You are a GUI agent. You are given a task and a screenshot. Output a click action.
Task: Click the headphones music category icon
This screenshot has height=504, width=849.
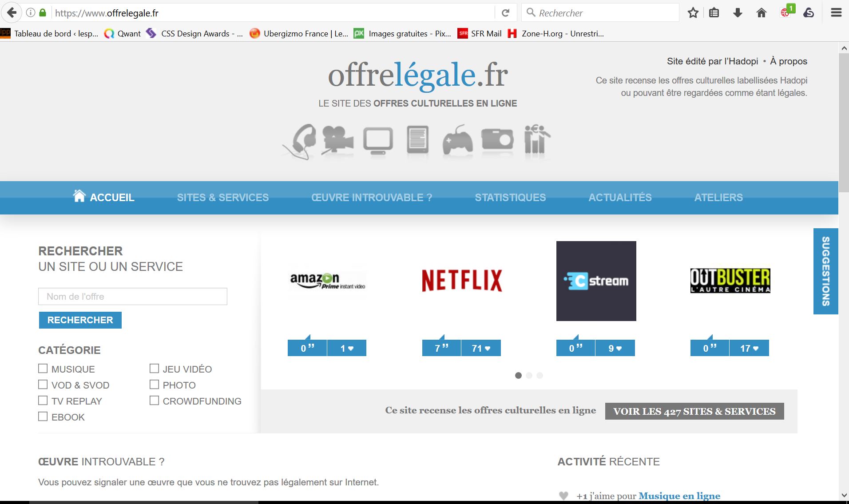pyautogui.click(x=300, y=141)
